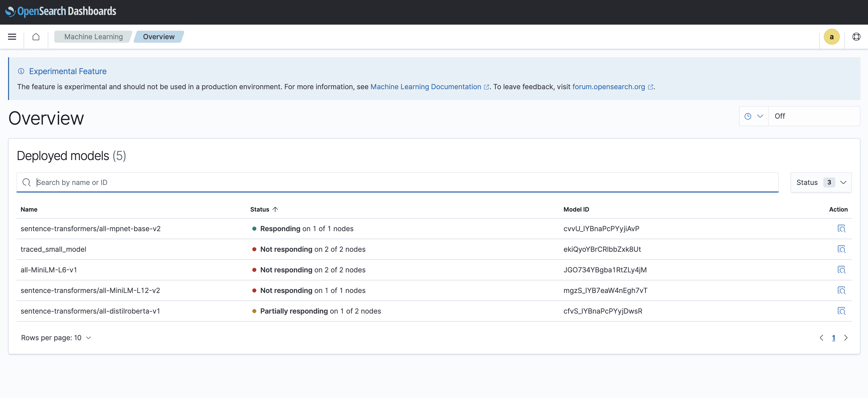Select the Machine Learning breadcrumb

click(93, 37)
